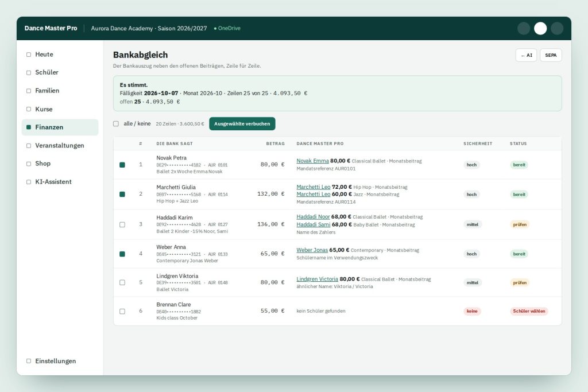Select the payer name Brennan Clare
The height and width of the screenshot is (392, 588).
tap(173, 304)
